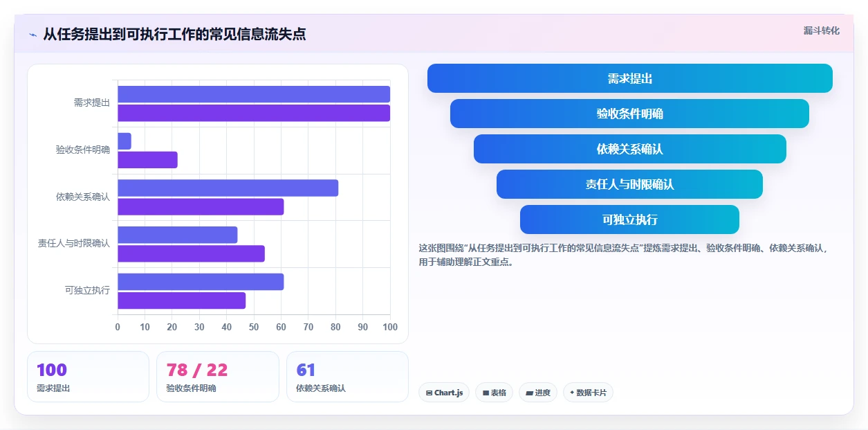Click the blue 可独立执行 bar

coord(201,282)
